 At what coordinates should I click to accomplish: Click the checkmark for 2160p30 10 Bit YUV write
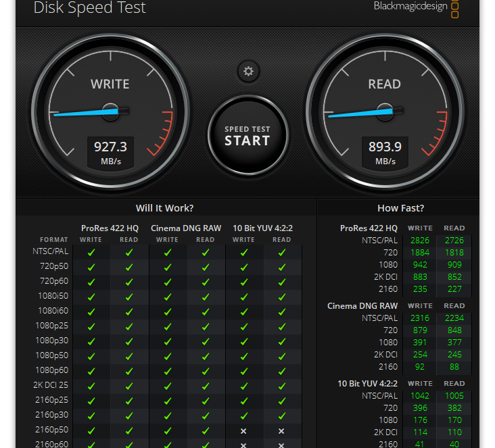pyautogui.click(x=244, y=416)
